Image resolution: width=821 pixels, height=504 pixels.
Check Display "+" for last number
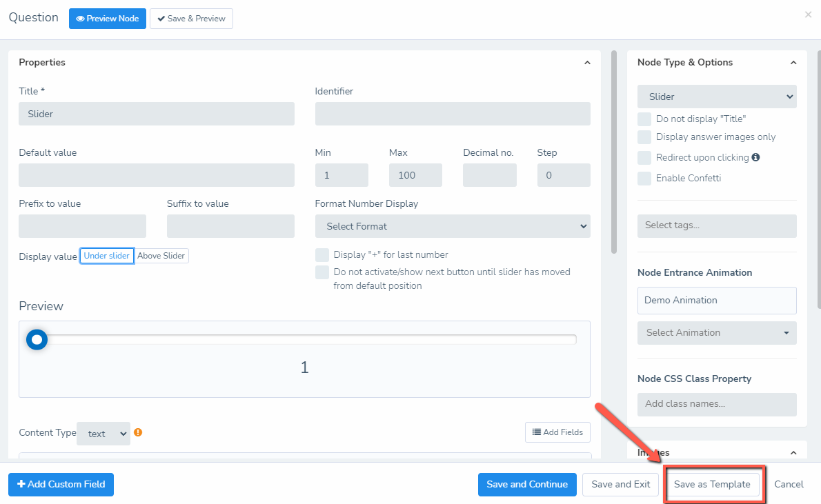click(x=322, y=255)
